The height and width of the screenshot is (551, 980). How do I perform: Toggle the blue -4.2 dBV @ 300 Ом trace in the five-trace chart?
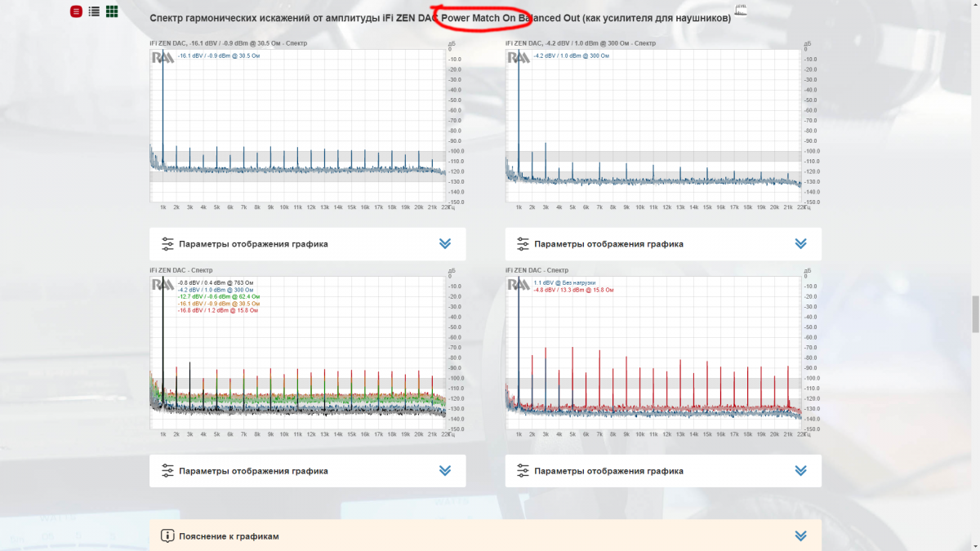[x=216, y=289]
